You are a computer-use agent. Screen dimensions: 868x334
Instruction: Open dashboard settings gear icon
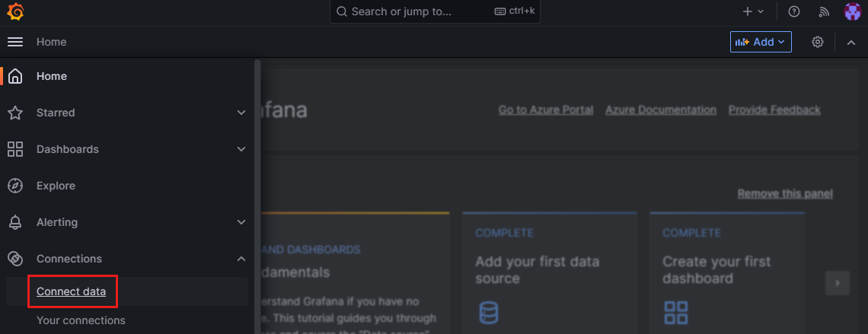tap(818, 42)
